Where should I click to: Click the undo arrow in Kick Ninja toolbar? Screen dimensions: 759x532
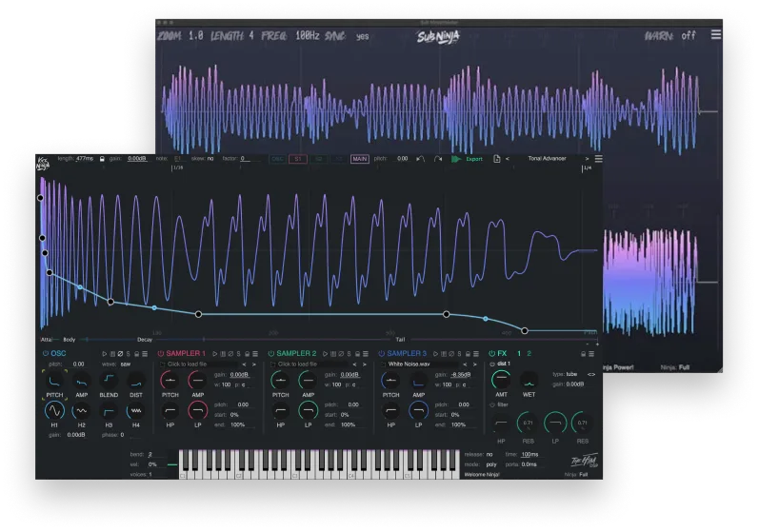pyautogui.click(x=420, y=159)
